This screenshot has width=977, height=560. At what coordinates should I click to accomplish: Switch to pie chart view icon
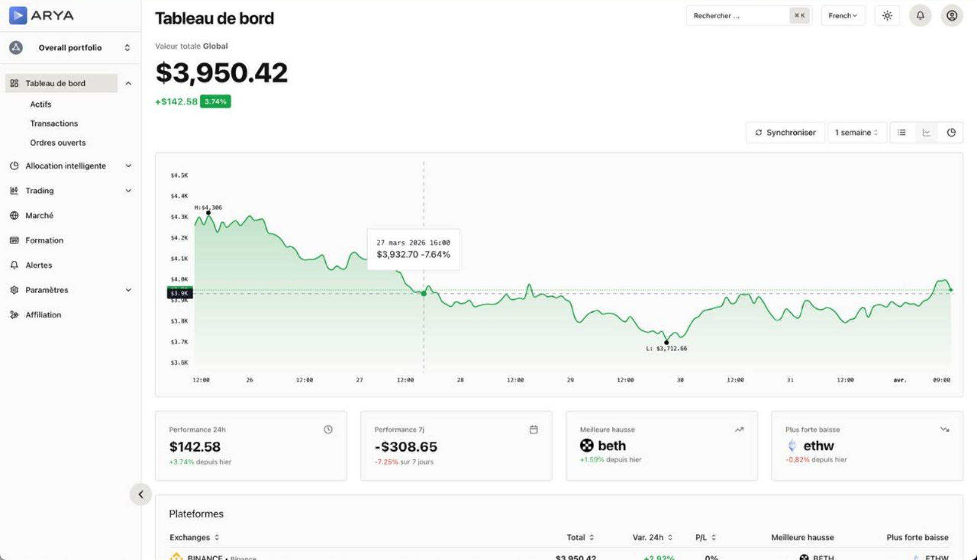click(951, 132)
